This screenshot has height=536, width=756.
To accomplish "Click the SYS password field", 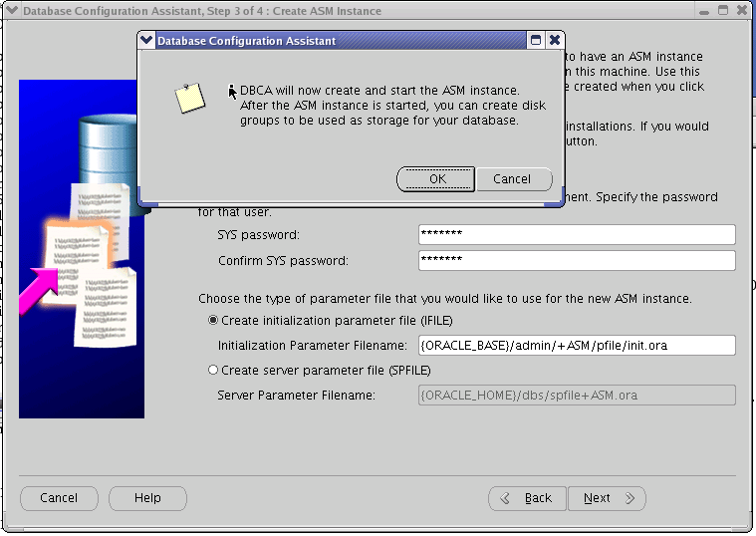I will click(x=577, y=234).
